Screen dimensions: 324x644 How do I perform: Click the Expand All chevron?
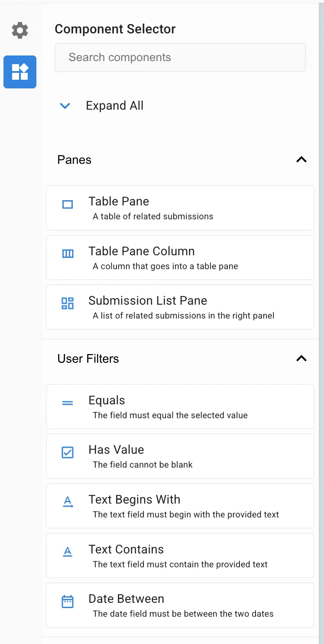pyautogui.click(x=65, y=106)
